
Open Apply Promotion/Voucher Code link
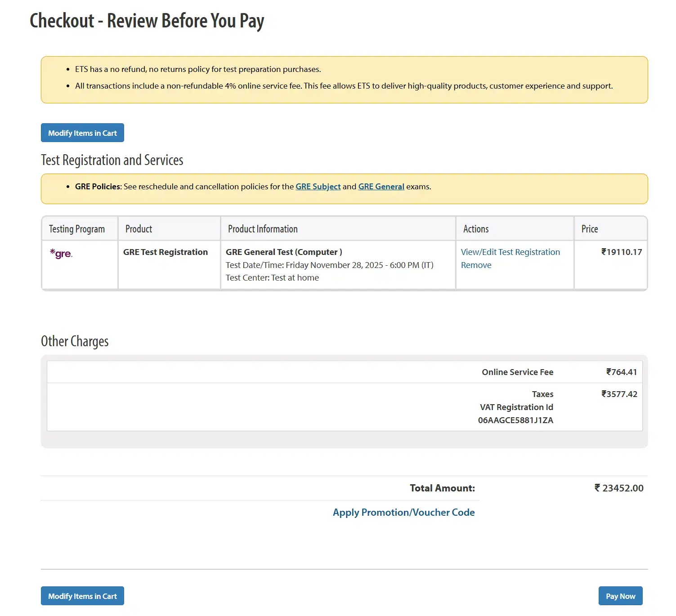pos(403,513)
